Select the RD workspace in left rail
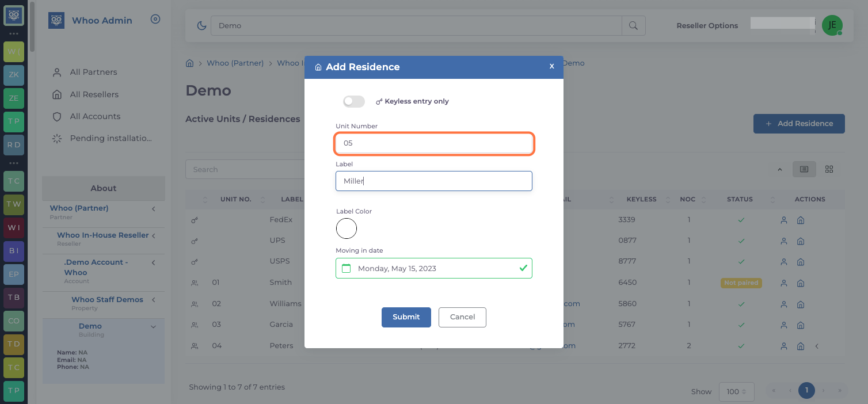Screen dimensions: 868x404 click(x=14, y=145)
